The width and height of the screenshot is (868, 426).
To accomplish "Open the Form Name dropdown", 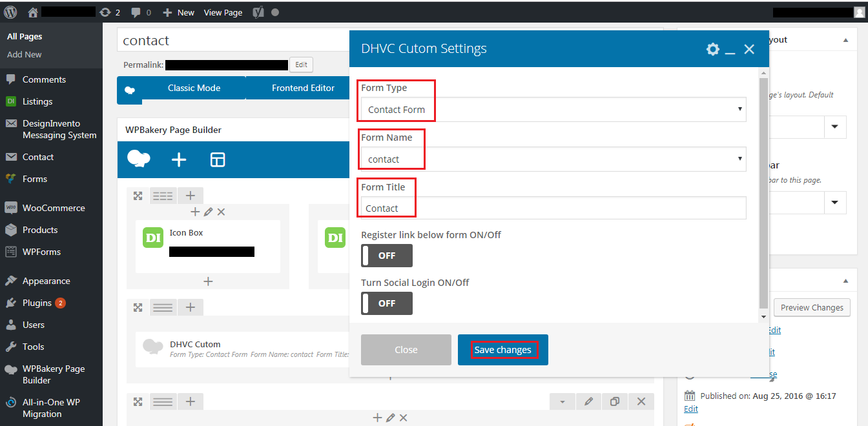I will point(553,159).
